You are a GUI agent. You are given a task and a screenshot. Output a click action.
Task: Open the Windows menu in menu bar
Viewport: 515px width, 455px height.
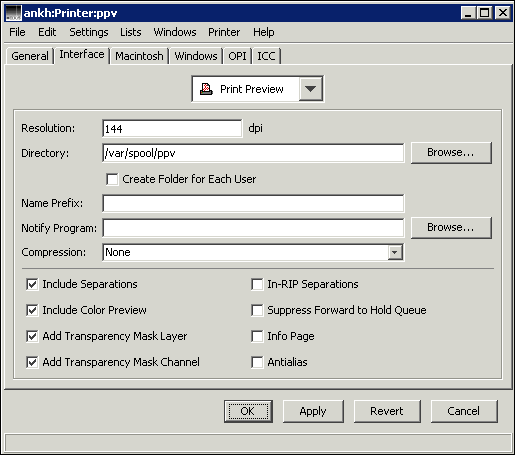pos(175,32)
